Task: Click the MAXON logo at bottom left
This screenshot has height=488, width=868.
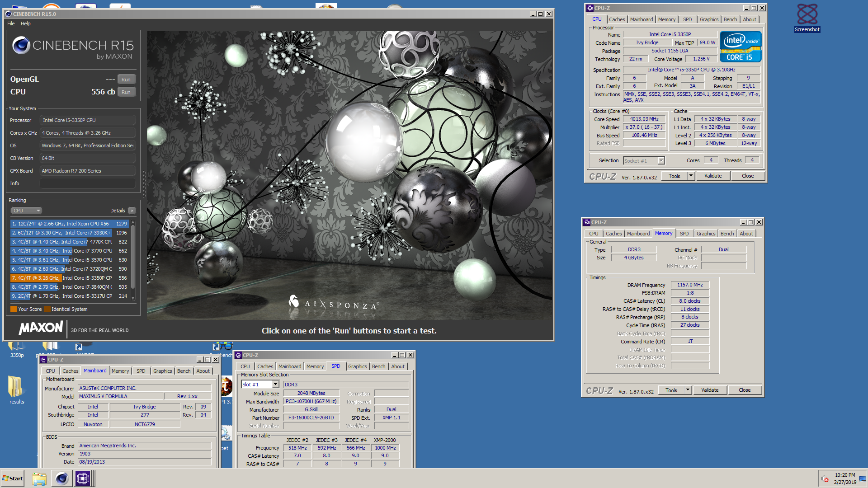Action: [41, 328]
